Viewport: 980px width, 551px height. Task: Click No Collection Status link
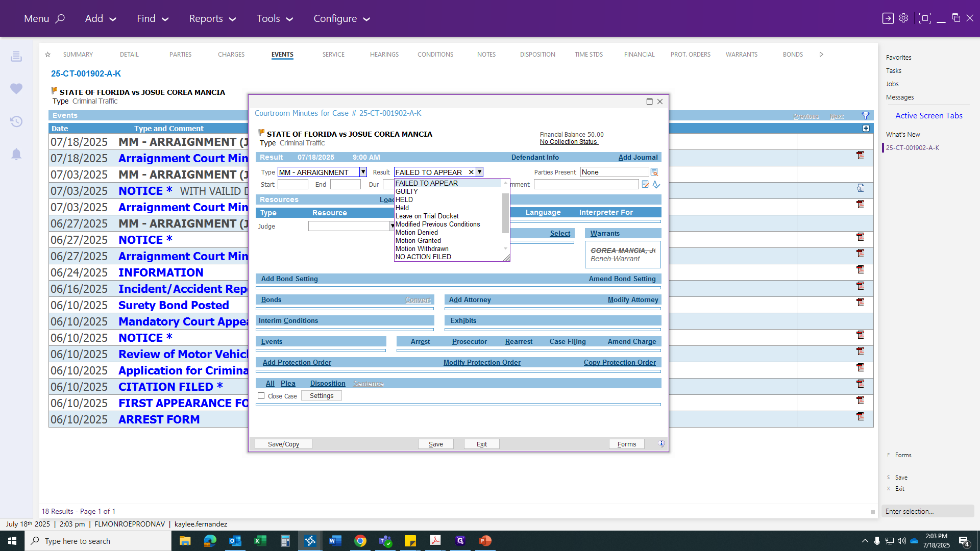click(x=569, y=142)
